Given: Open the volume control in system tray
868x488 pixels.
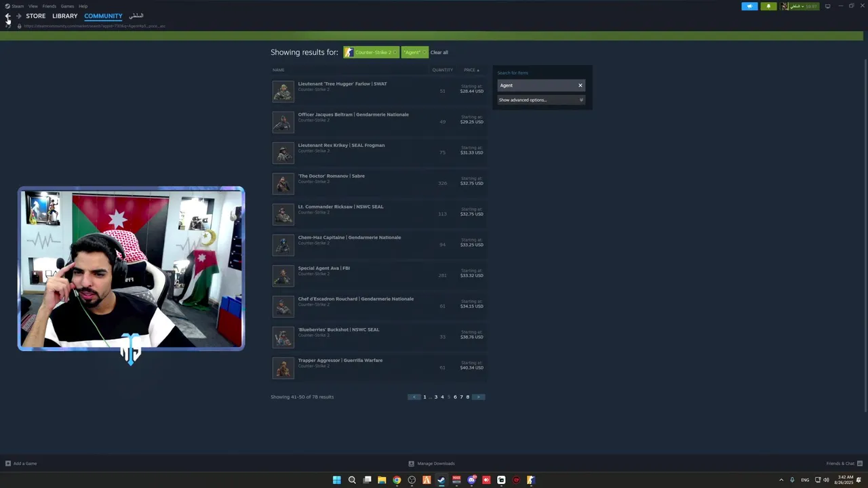Looking at the screenshot, I should (x=826, y=480).
